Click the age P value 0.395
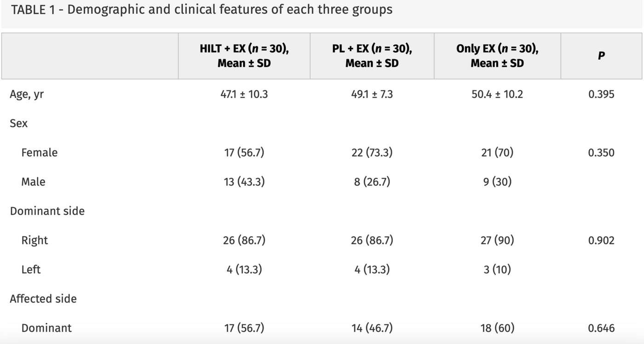Screen dimensions: 644x344 [601, 94]
